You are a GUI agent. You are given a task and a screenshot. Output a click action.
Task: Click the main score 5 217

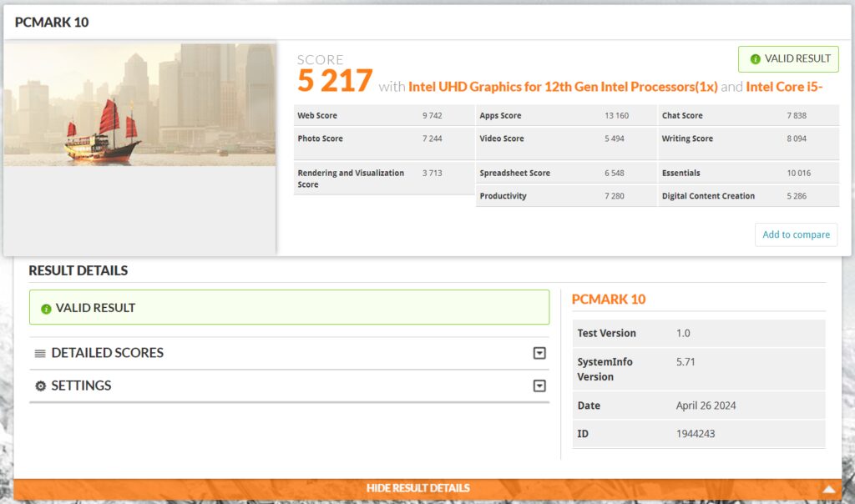click(335, 81)
